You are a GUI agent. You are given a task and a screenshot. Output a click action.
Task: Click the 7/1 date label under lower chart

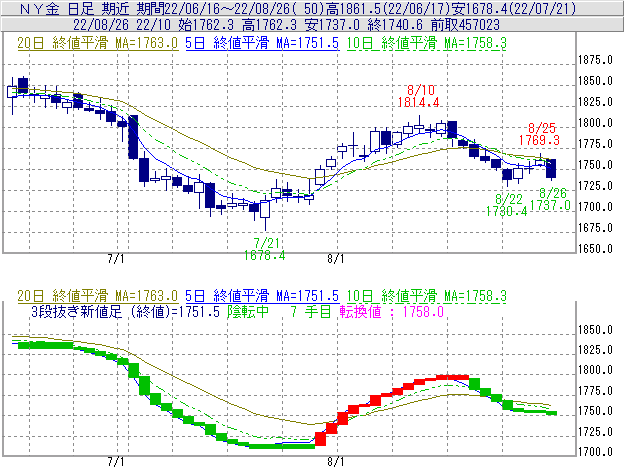click(116, 462)
